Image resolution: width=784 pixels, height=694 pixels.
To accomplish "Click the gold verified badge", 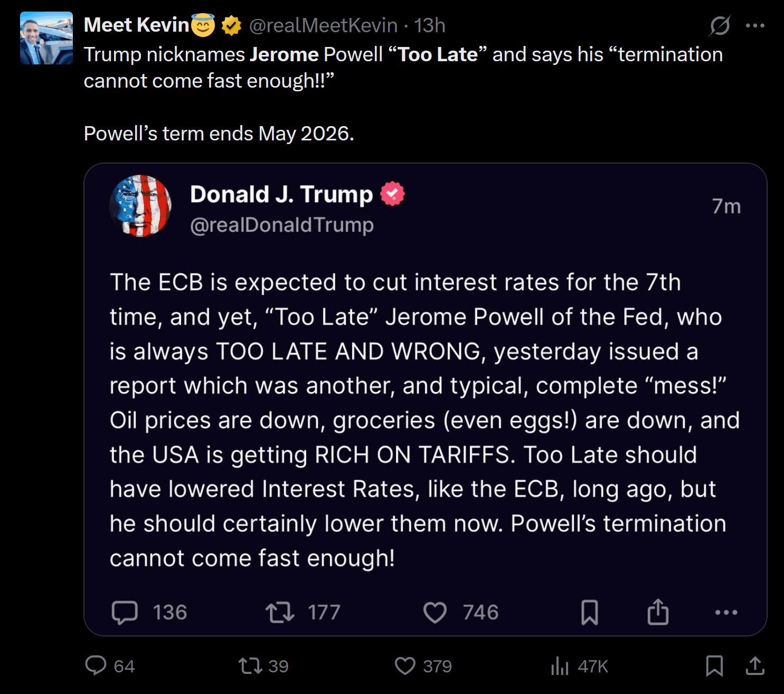I will click(231, 25).
